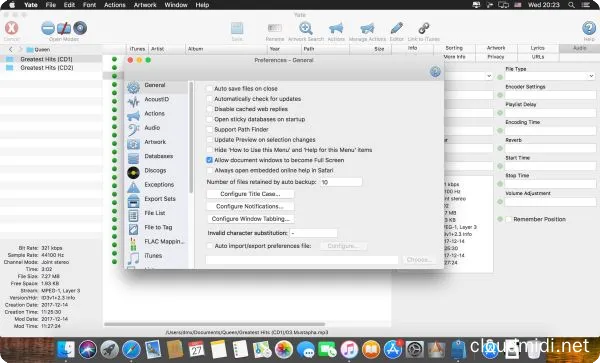The image size is (600, 363).
Task: Click the open disc mode icon
Action: (x=80, y=28)
